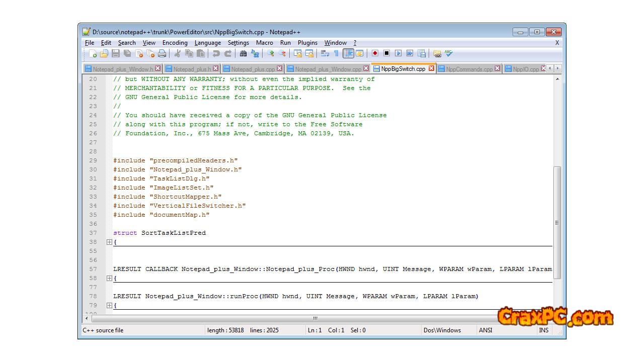Create a new file from toolbar

click(x=93, y=53)
